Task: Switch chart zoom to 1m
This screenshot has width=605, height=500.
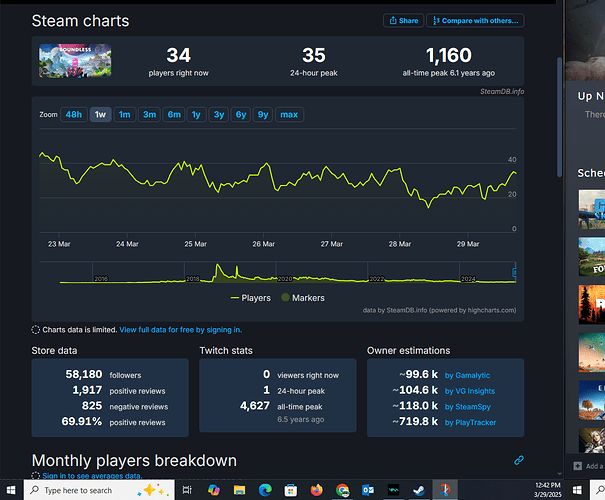Action: (125, 115)
